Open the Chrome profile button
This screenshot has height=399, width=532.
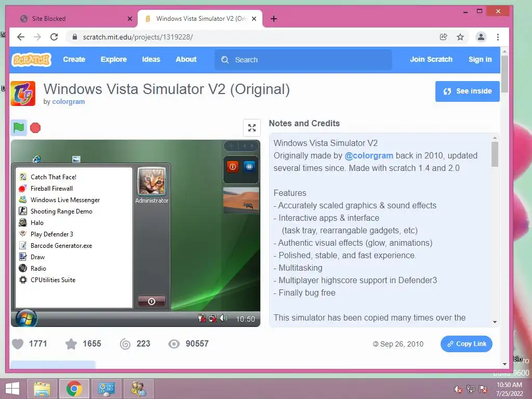[x=481, y=37]
